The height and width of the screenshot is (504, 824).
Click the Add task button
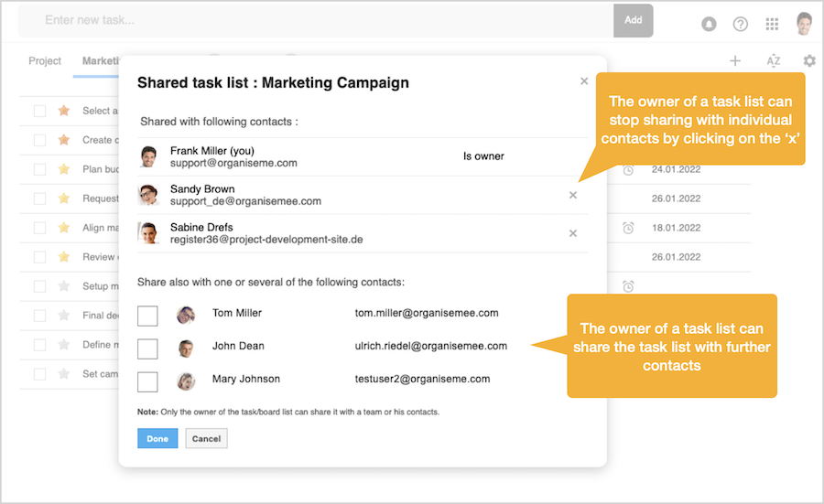point(633,20)
